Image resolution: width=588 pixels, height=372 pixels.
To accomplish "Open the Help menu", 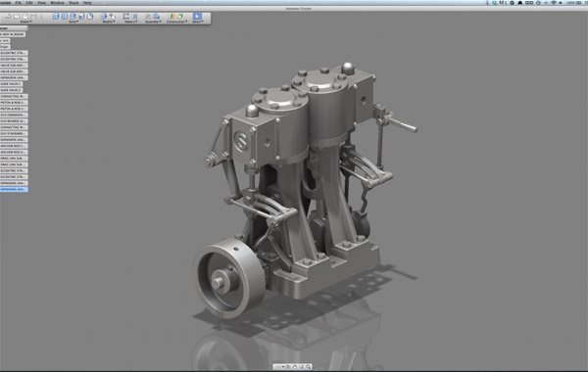I will coord(87,3).
